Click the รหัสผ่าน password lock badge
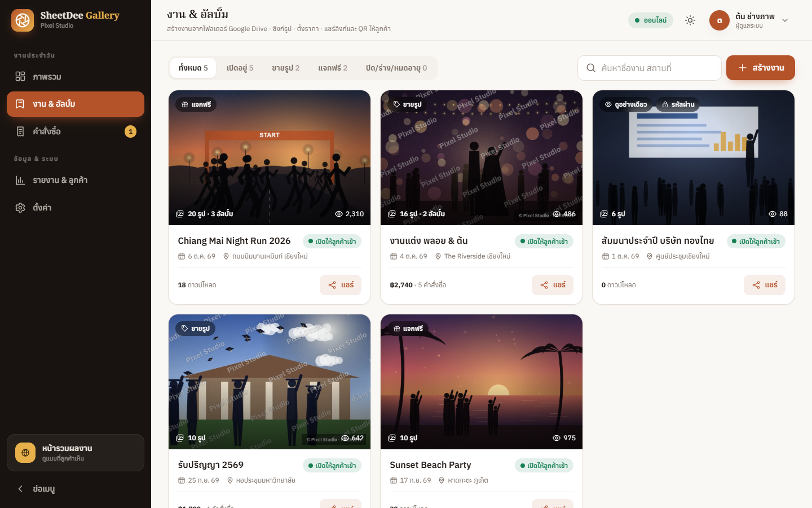The height and width of the screenshot is (508, 812). 678,104
